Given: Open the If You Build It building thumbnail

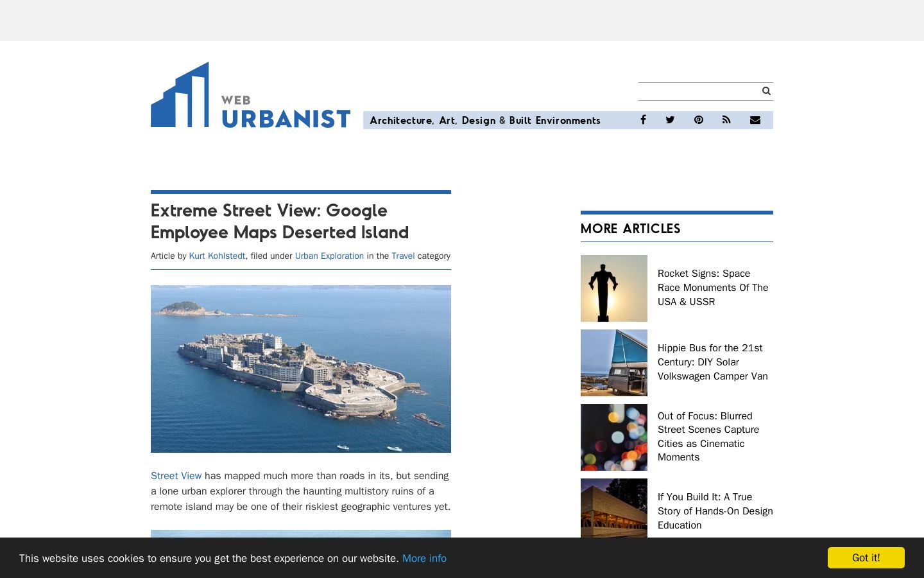Looking at the screenshot, I should tap(614, 508).
